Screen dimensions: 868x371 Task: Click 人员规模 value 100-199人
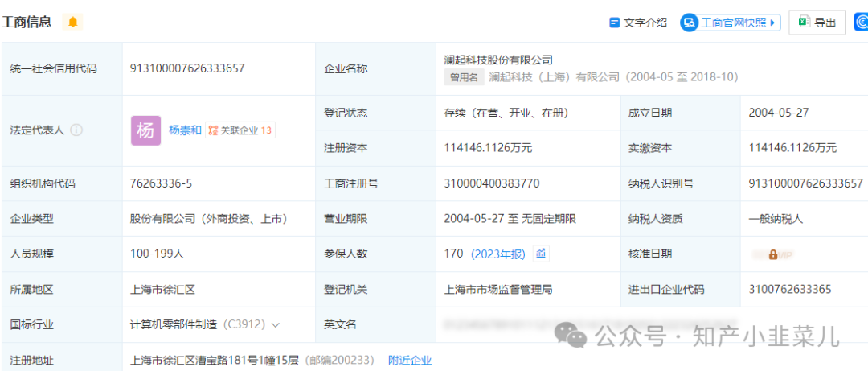tap(157, 254)
